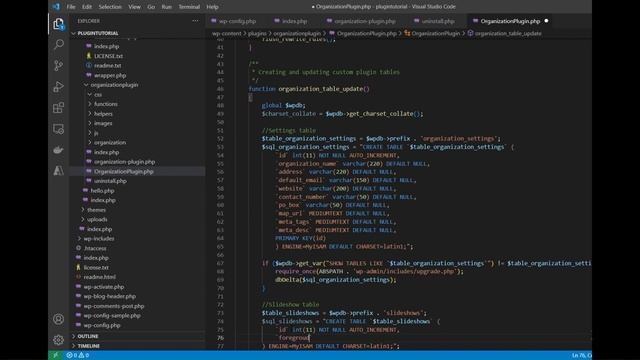Viewport: 640px width, 360px height.
Task: Switch to the wp-config.php tab
Action: pyautogui.click(x=233, y=21)
